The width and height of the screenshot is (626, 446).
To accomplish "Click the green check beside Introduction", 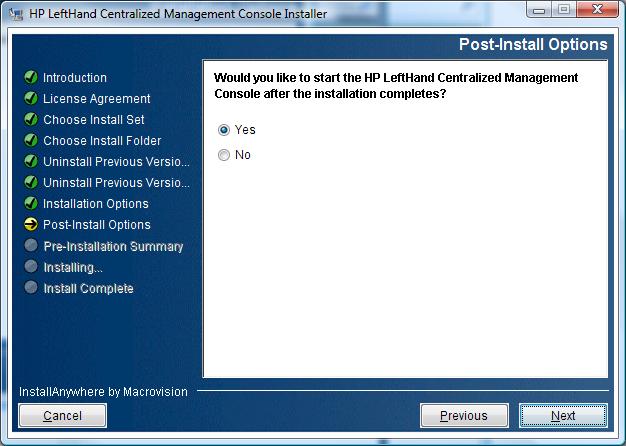I will pyautogui.click(x=31, y=77).
